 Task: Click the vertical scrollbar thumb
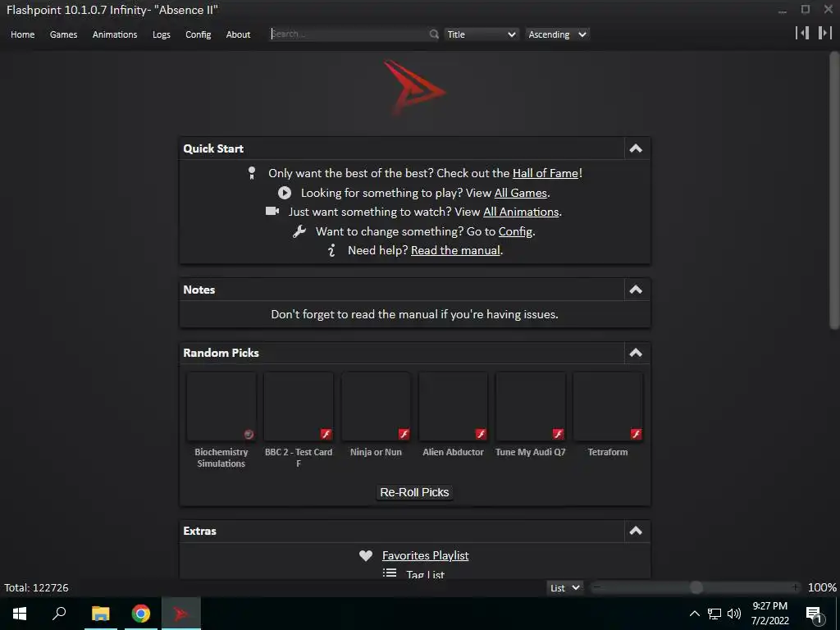(834, 190)
